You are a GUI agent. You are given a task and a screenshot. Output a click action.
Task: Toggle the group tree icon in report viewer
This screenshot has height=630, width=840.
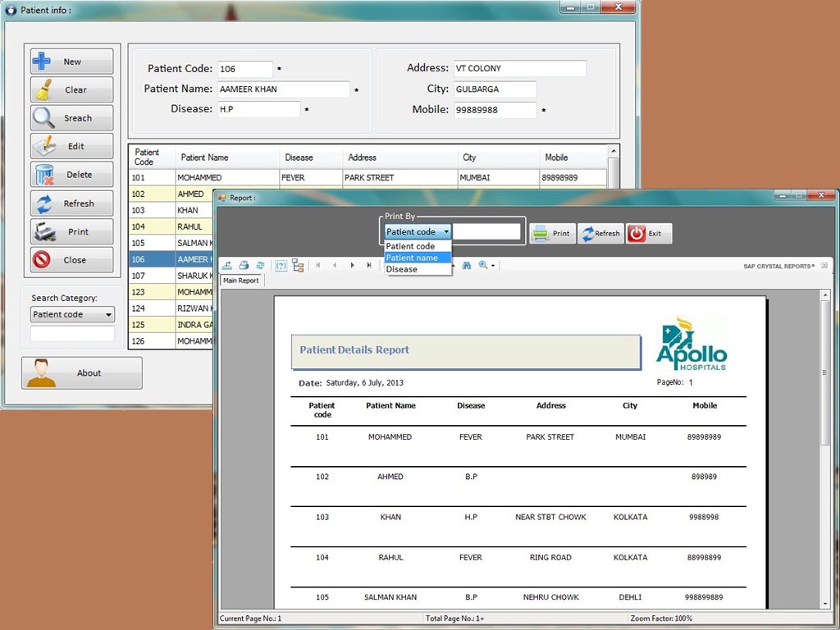pyautogui.click(x=297, y=265)
